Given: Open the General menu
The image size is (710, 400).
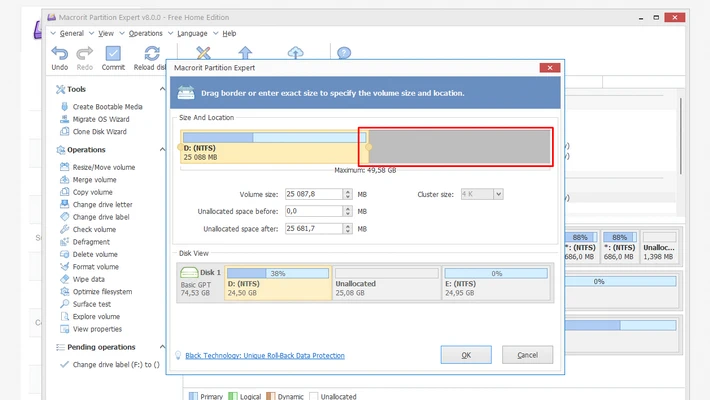Looking at the screenshot, I should 72,34.
